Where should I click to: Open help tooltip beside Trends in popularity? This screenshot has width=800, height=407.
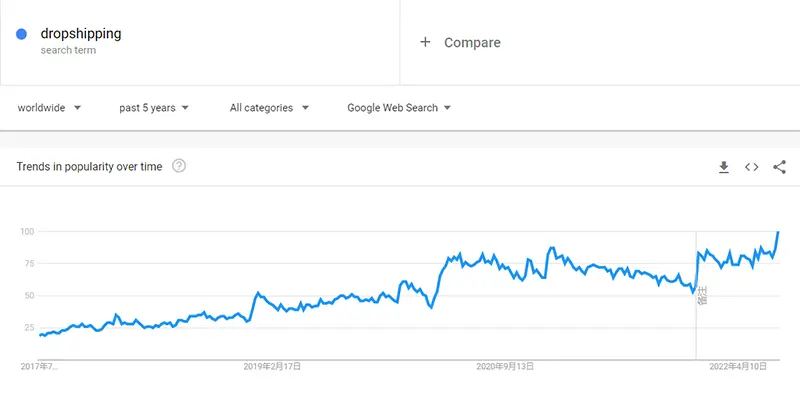click(x=179, y=166)
